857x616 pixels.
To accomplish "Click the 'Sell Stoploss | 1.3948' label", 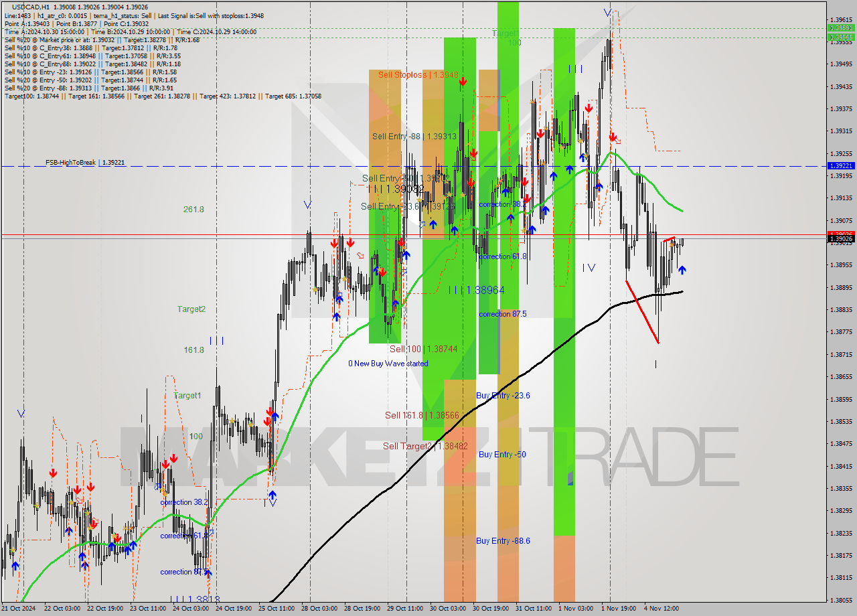I will [418, 75].
